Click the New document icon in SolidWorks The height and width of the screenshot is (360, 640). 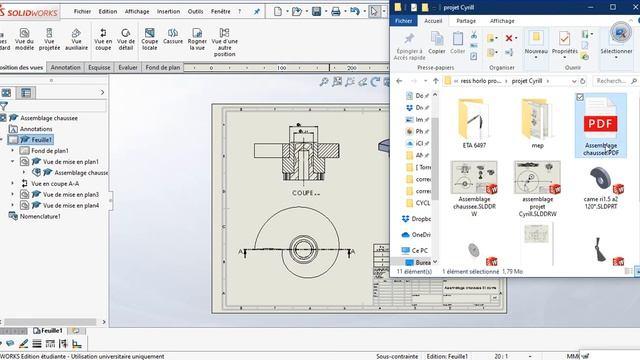pyautogui.click(x=278, y=11)
